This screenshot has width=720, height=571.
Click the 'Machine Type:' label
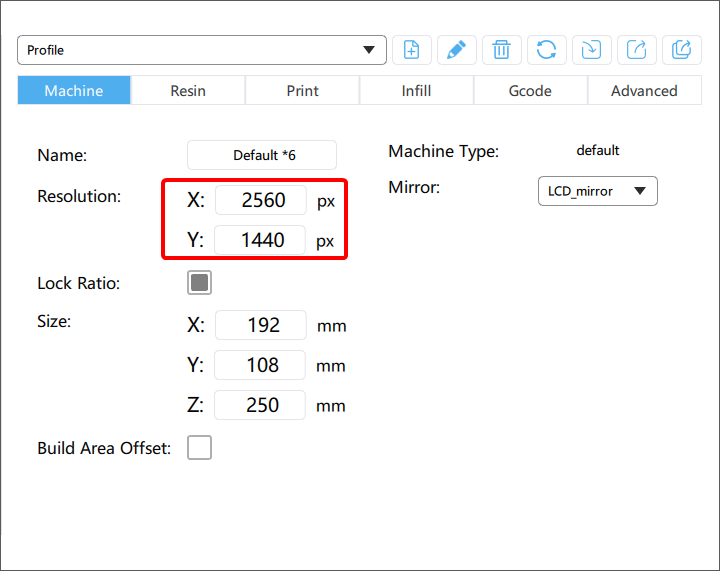click(444, 151)
